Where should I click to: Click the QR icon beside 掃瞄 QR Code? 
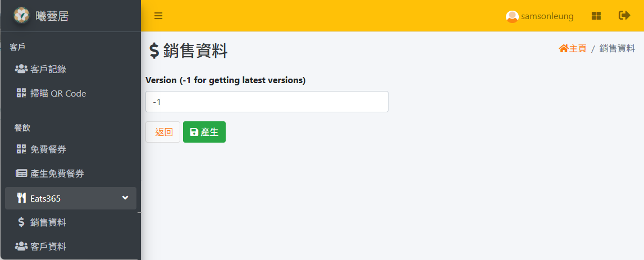tap(21, 93)
